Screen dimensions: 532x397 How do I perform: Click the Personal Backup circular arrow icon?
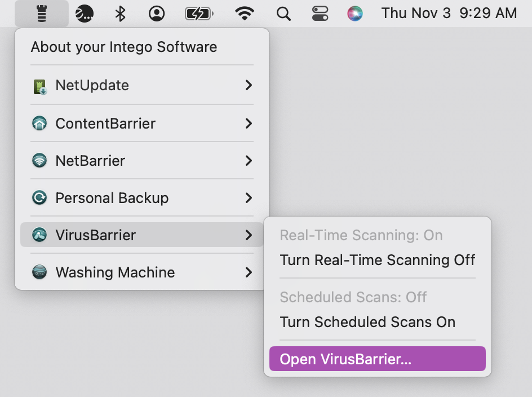(x=39, y=197)
